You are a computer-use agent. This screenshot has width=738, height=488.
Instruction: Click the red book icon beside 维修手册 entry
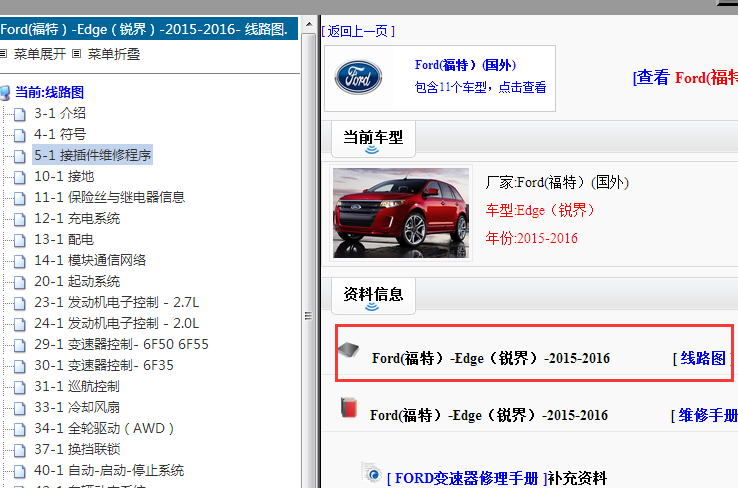(x=349, y=408)
